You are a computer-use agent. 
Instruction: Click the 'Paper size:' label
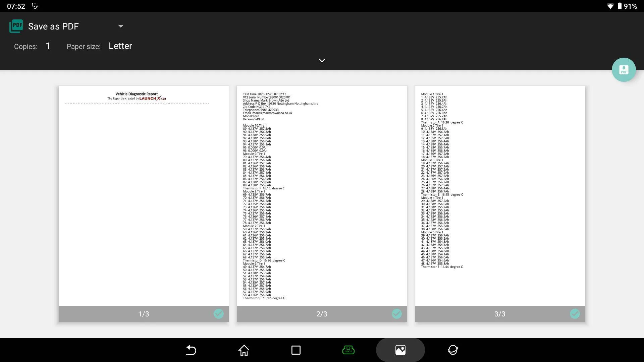tap(84, 47)
